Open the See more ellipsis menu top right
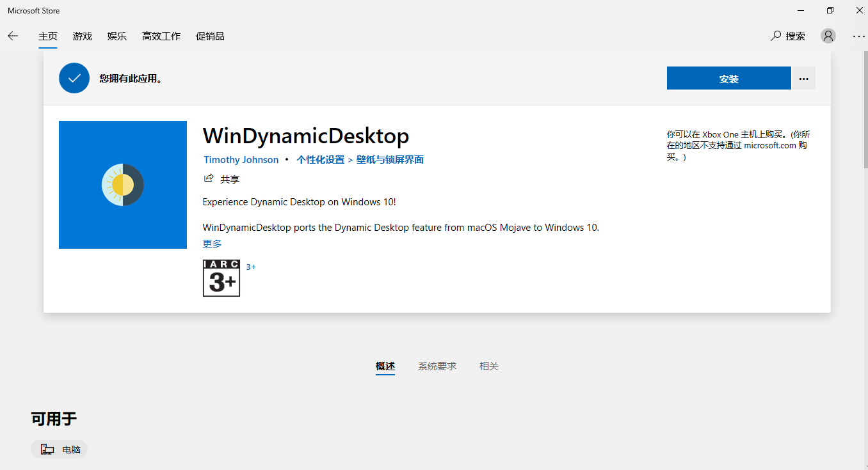The width and height of the screenshot is (868, 470). pyautogui.click(x=858, y=36)
